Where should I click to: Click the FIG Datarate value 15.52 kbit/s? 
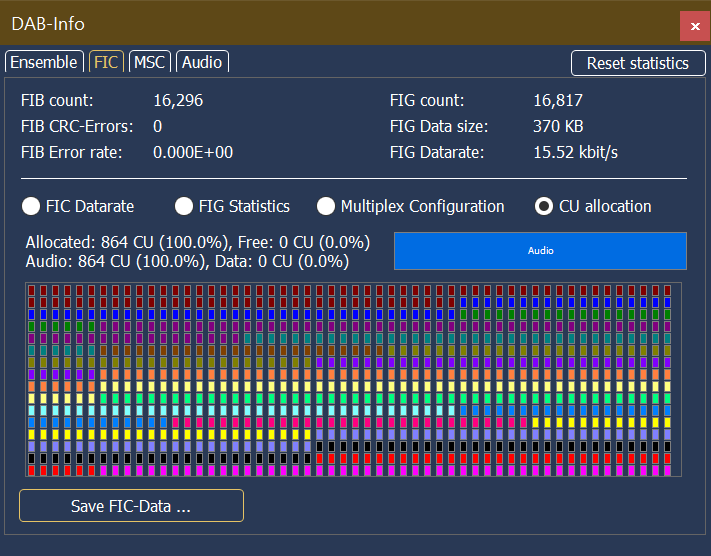pos(575,152)
